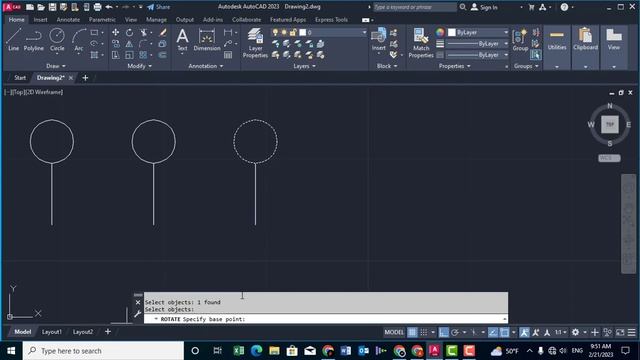This screenshot has height=360, width=640.
Task: Expand the Draw panel
Action: 56,66
